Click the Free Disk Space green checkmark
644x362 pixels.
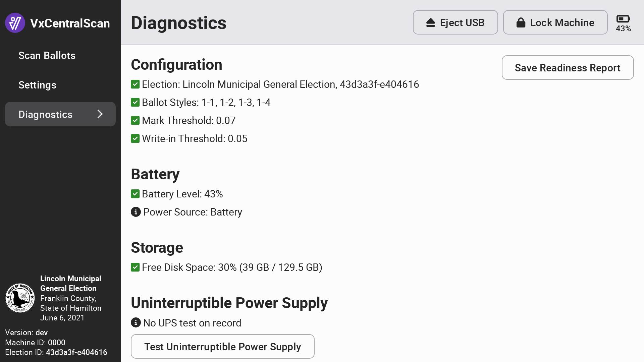coord(135,267)
